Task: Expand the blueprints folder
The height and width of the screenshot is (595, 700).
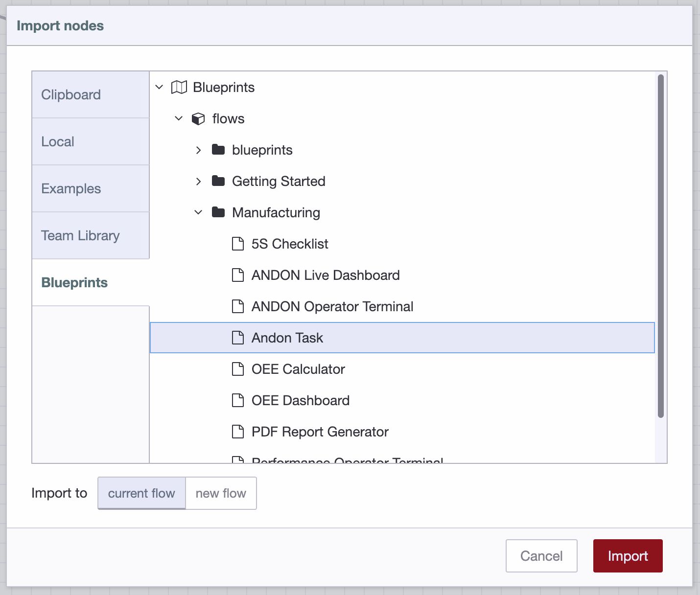Action: [199, 150]
